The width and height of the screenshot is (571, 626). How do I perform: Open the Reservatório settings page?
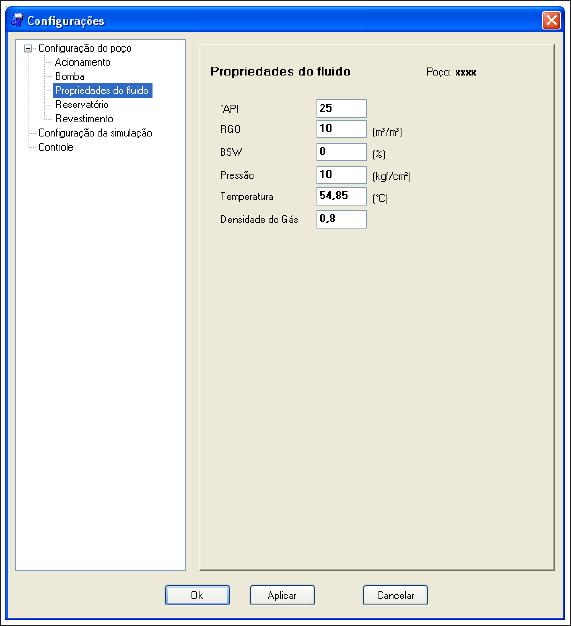pyautogui.click(x=82, y=105)
